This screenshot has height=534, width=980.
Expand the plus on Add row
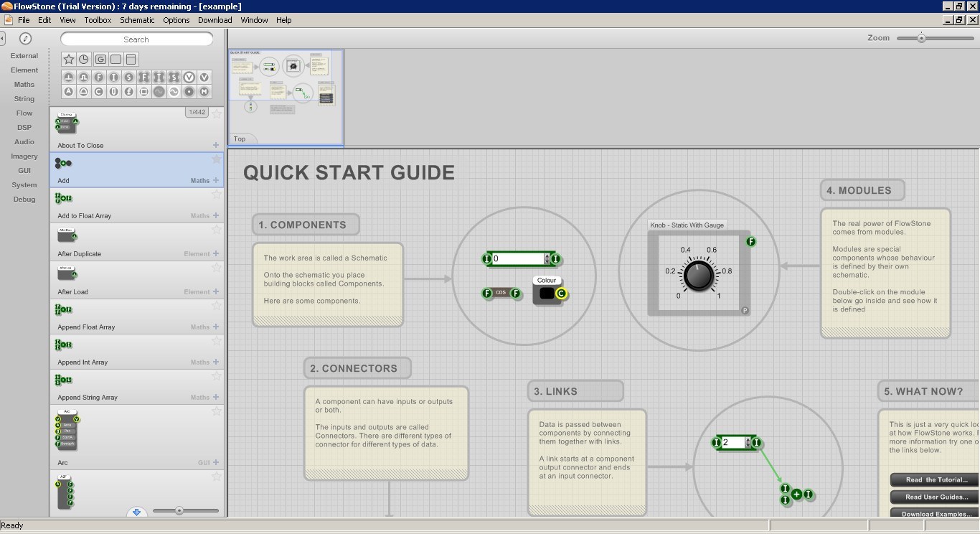(216, 180)
